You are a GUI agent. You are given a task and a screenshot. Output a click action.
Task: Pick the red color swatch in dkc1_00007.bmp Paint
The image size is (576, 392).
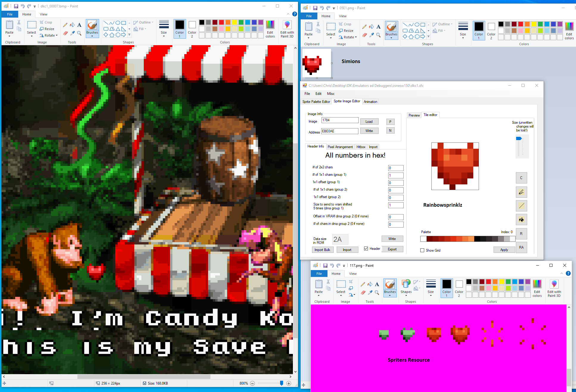(x=221, y=22)
